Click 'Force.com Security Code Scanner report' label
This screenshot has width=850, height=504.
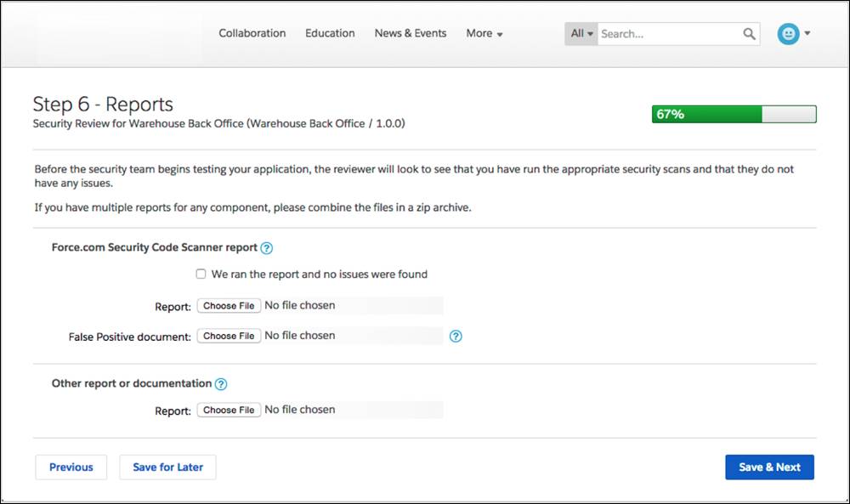pyautogui.click(x=155, y=247)
